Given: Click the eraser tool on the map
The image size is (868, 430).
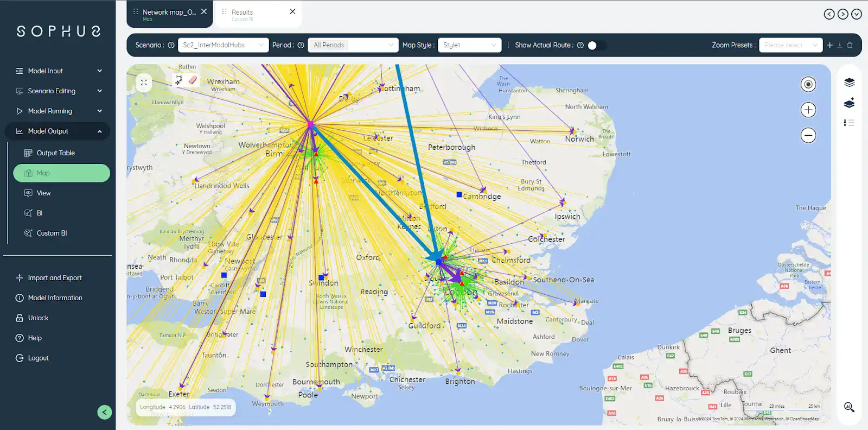Looking at the screenshot, I should point(193,80).
